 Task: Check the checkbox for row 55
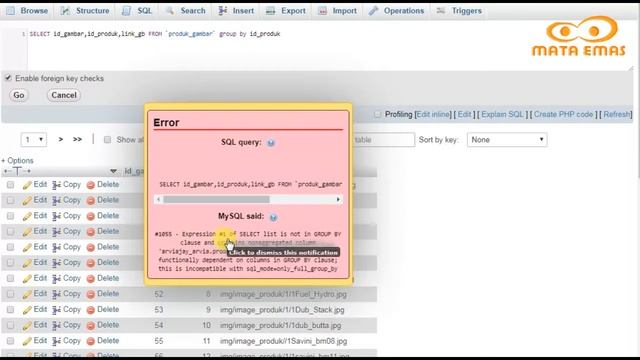(x=10, y=341)
